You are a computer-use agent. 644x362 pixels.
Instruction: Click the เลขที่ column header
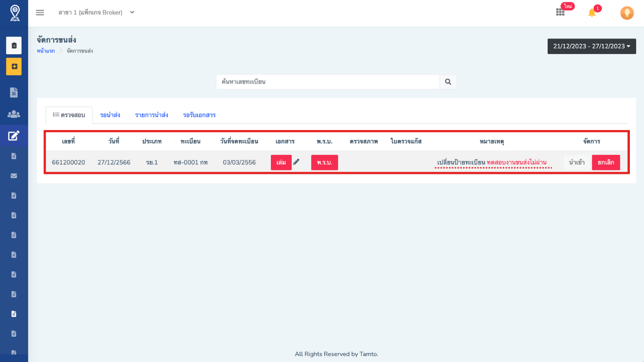(x=68, y=141)
